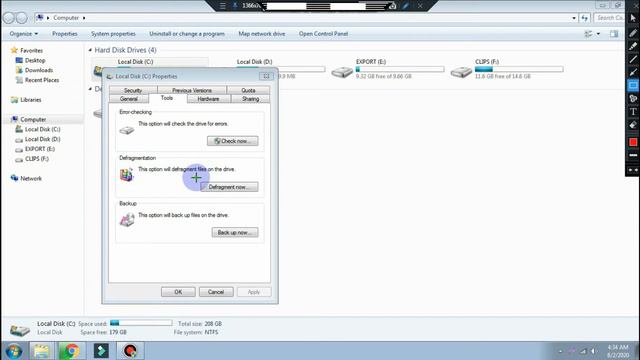Screen dimensions: 640x360
Task: Select the pencil tool in annotation toolbar
Action: (633, 33)
